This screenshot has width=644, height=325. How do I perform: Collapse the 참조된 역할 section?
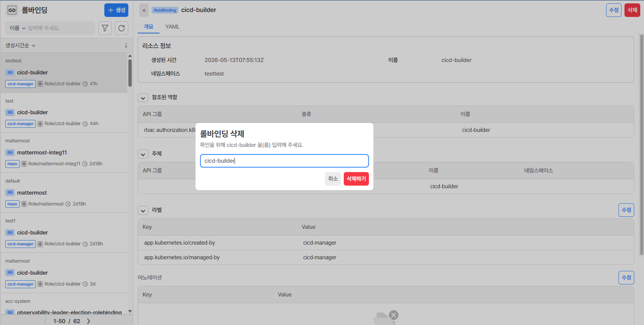(143, 98)
